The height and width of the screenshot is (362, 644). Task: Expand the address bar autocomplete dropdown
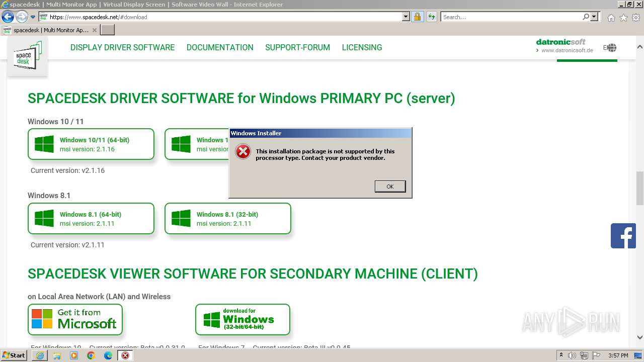pyautogui.click(x=406, y=17)
